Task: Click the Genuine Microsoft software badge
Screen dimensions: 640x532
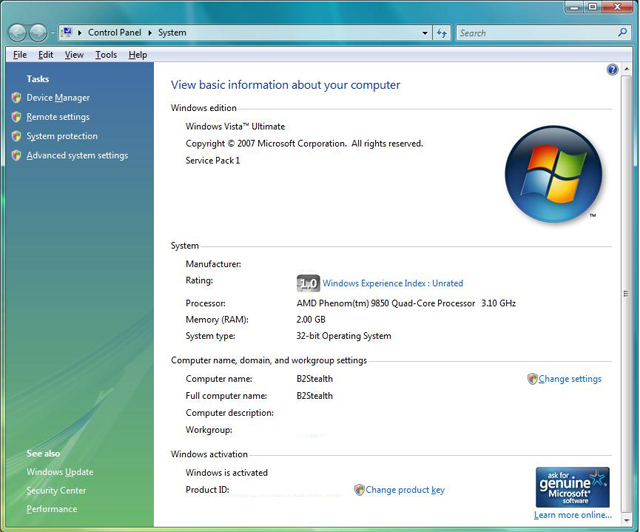Action: [572, 488]
